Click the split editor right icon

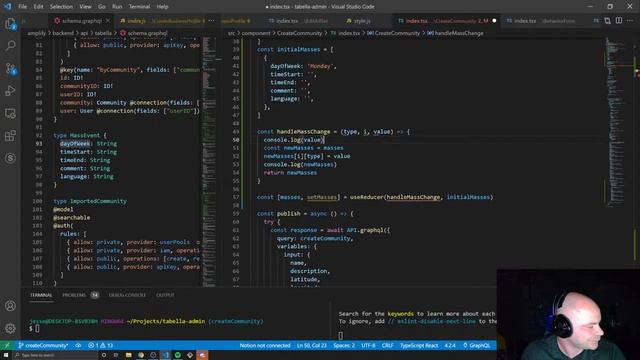click(x=619, y=20)
